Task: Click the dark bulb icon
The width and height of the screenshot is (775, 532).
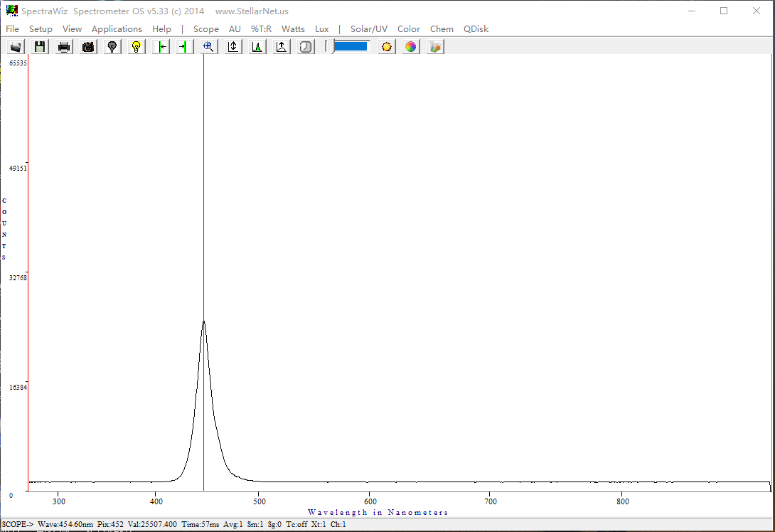Action: tap(112, 47)
